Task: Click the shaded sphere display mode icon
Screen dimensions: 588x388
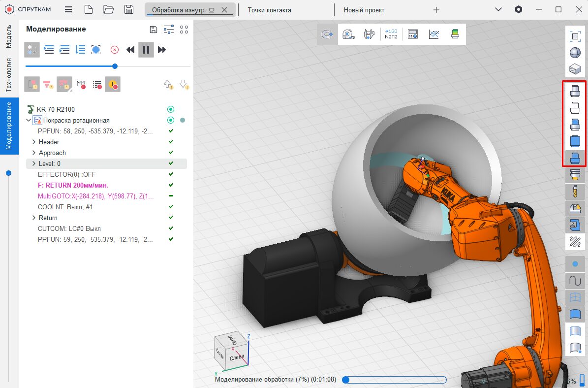Action: (x=574, y=53)
